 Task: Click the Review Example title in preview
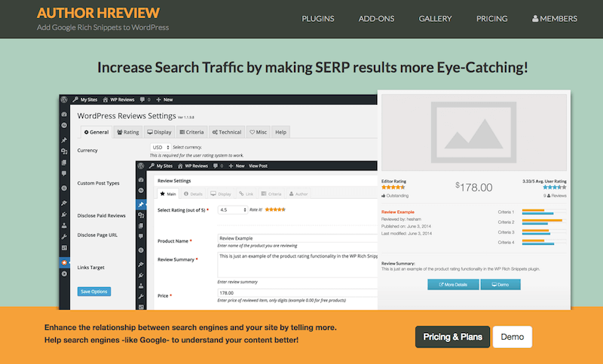(x=398, y=212)
